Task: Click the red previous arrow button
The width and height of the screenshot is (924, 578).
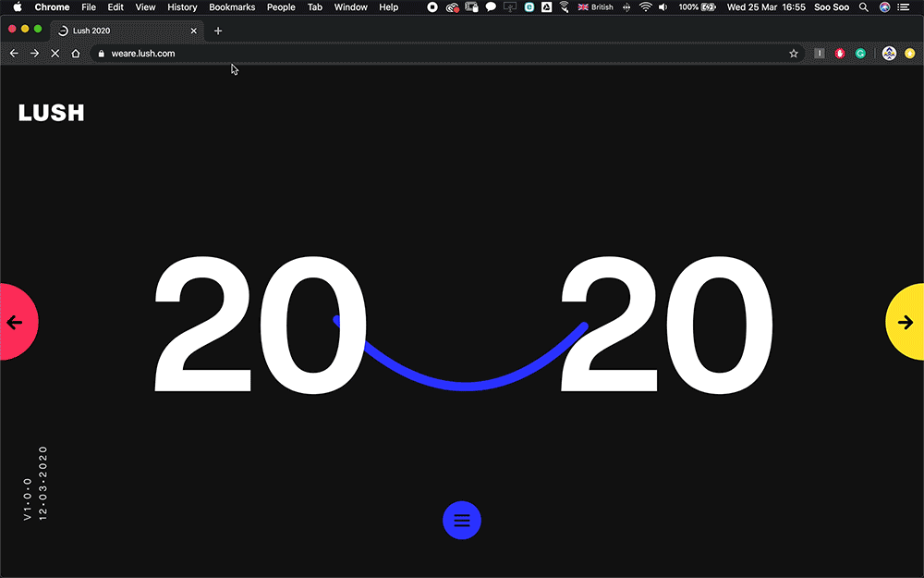Action: coord(18,322)
